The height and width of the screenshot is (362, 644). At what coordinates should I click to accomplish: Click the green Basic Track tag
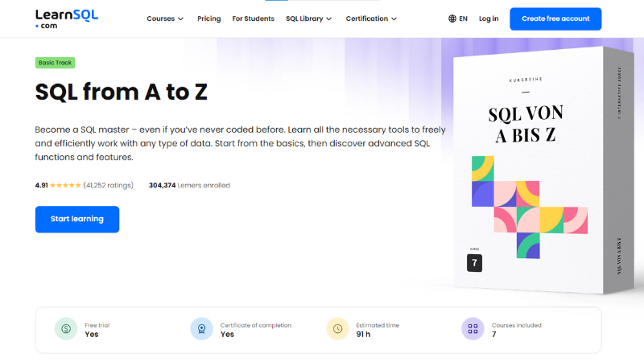[x=55, y=63]
